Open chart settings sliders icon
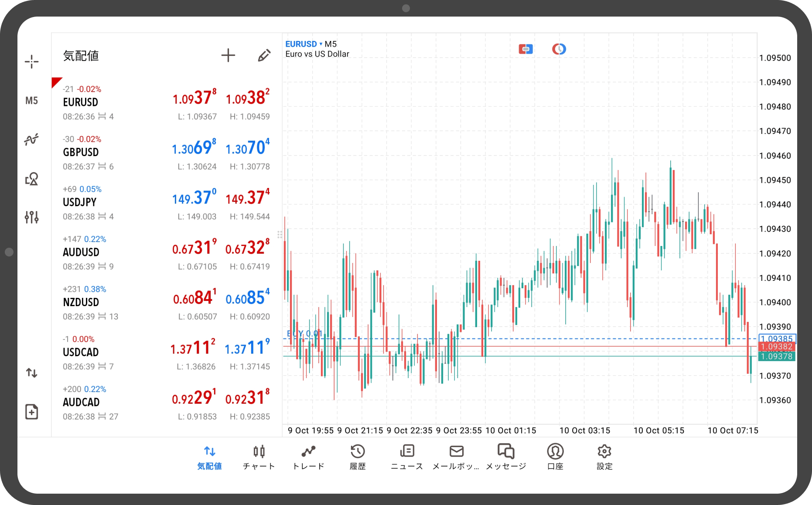Screen dimensions: 812x505 [31, 217]
